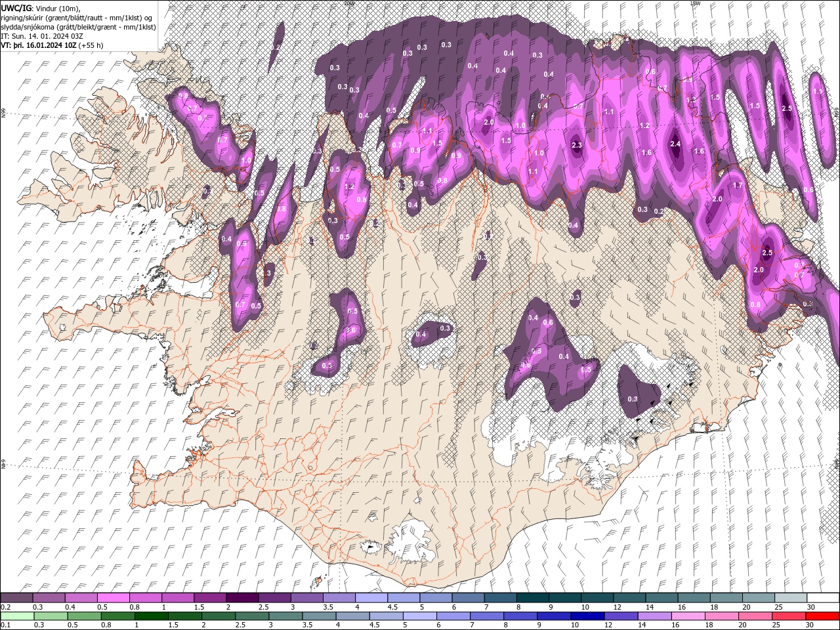Screen dimensions: 840x630
Task: Pick the grey-purple 0.2 swatch on the upper scale
Action: [x=16, y=598]
